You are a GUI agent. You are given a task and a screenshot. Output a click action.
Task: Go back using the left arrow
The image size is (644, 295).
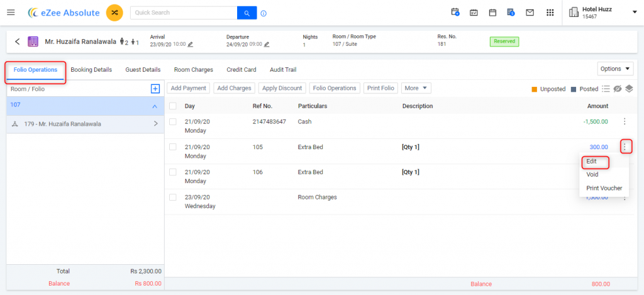pyautogui.click(x=17, y=42)
